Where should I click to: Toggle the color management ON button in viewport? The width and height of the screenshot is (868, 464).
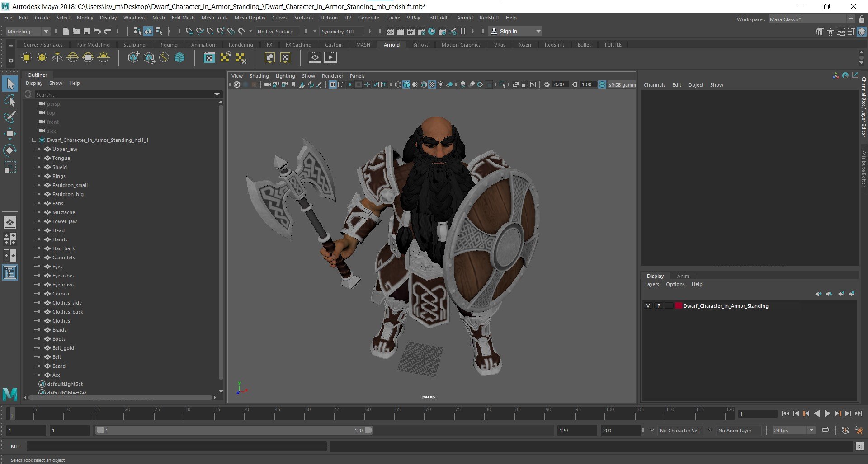[x=602, y=84]
